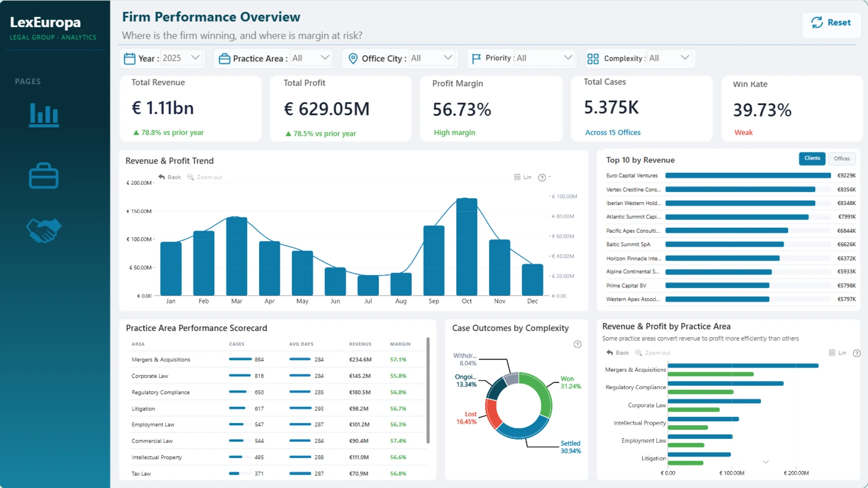The width and height of the screenshot is (868, 488).
Task: Open help icon in Revenue & Profit Trend
Action: (542, 178)
